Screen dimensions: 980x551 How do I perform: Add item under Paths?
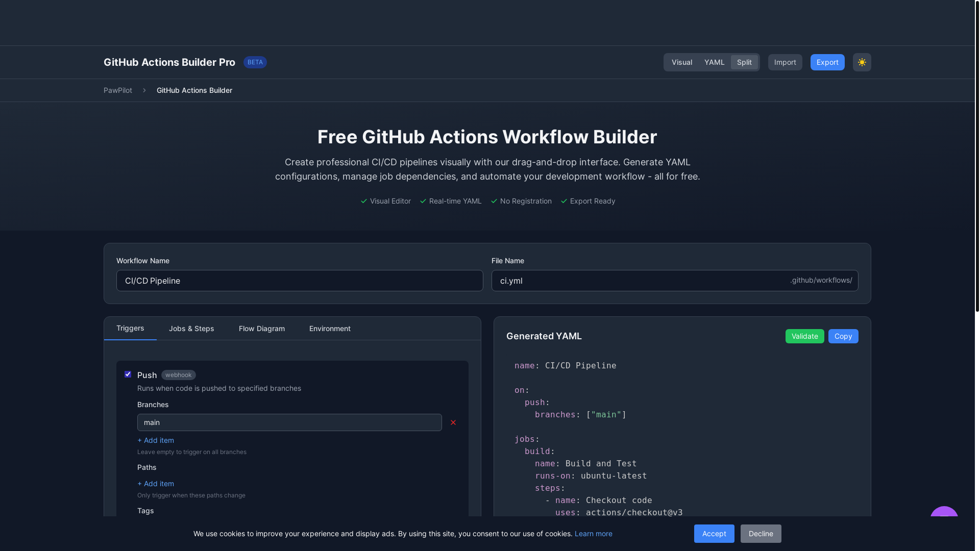(x=156, y=484)
